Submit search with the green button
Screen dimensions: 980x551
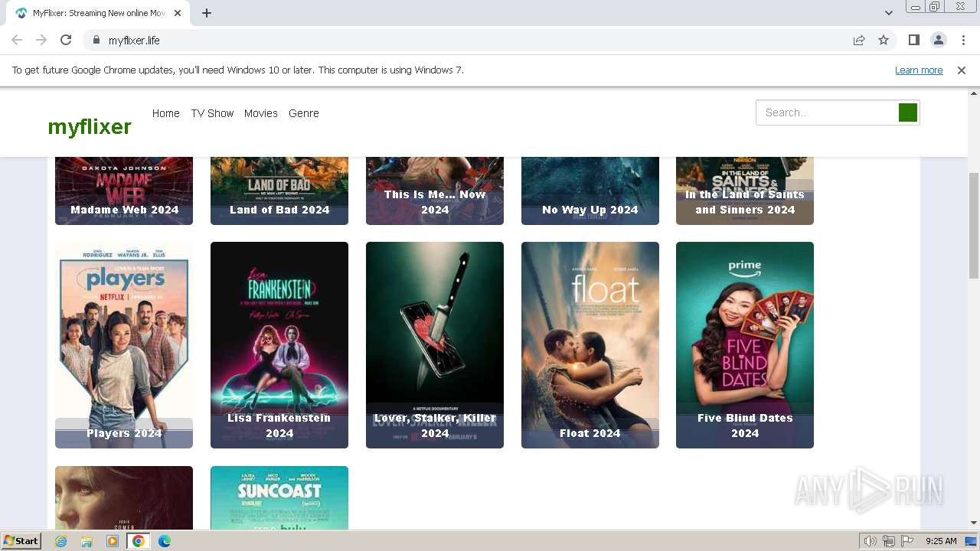click(x=908, y=112)
